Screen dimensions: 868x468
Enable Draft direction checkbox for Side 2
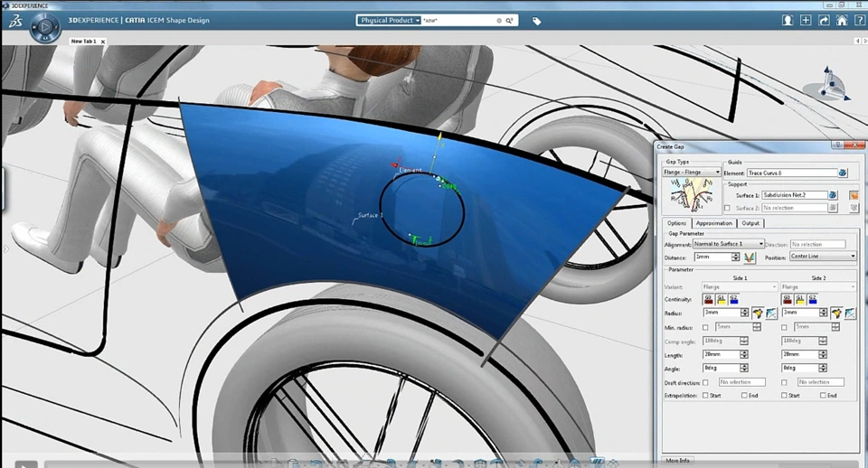point(784,382)
